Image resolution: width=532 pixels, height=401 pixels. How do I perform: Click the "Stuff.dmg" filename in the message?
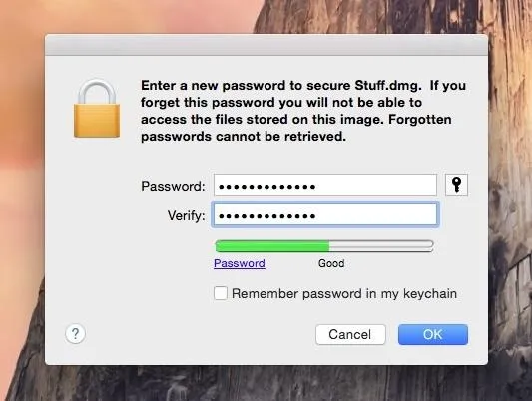tap(388, 85)
